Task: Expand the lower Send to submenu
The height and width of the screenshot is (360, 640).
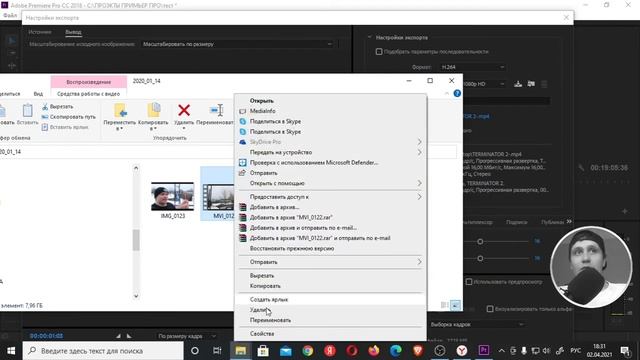Action: pyautogui.click(x=331, y=262)
